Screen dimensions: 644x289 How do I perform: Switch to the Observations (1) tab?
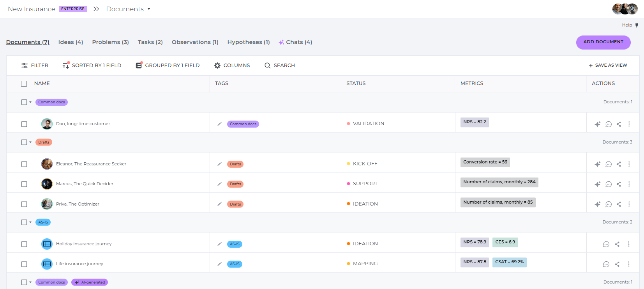coord(195,42)
